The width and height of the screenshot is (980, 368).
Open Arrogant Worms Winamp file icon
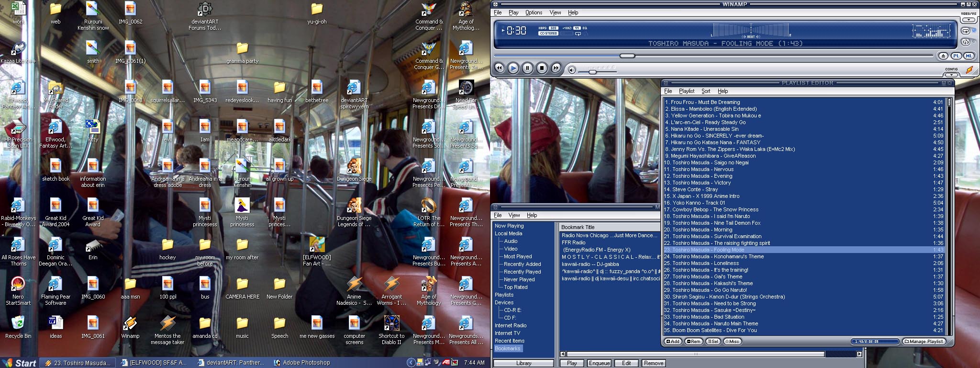coord(391,291)
